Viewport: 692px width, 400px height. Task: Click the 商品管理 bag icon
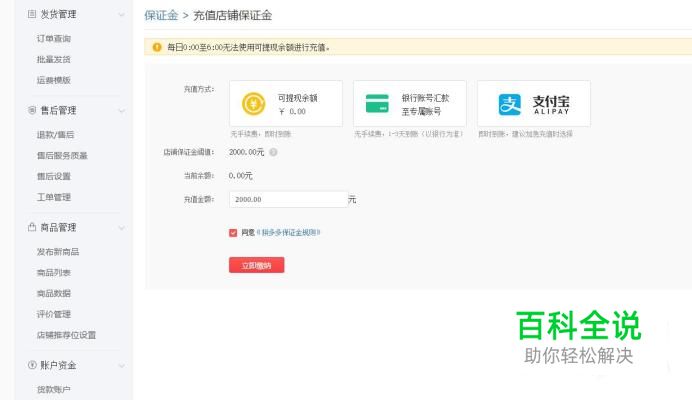click(x=32, y=227)
